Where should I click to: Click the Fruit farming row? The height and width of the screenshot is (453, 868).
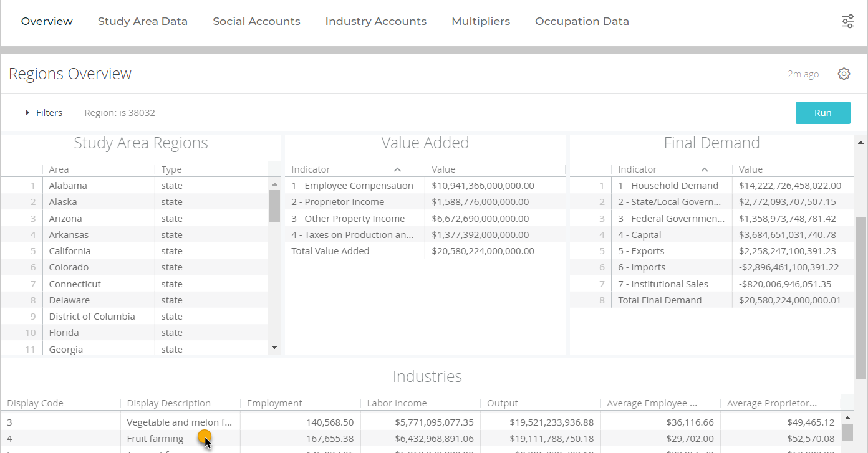coord(421,439)
